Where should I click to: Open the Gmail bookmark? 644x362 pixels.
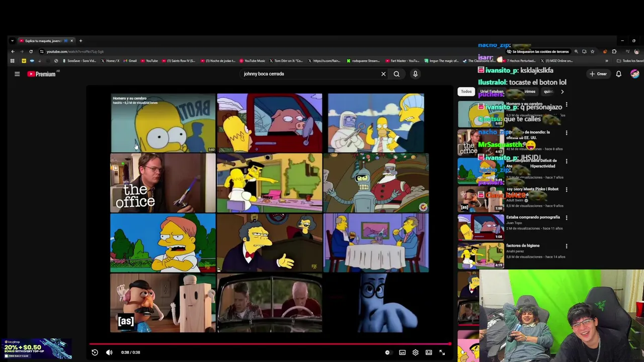point(130,61)
